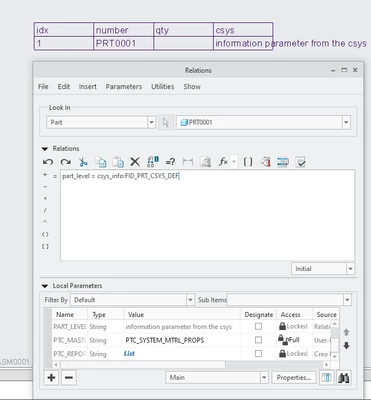Collapse the Relations section
This screenshot has width=371, height=400.
[x=45, y=149]
